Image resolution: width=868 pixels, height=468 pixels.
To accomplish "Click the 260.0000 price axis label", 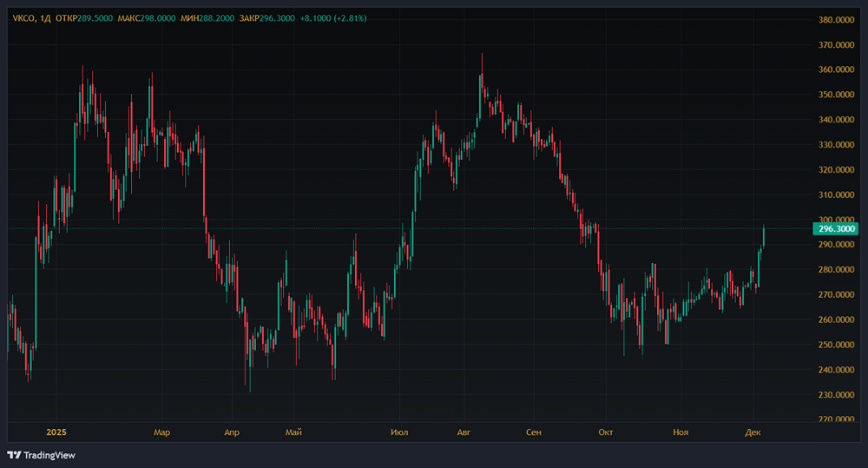I will [x=837, y=320].
